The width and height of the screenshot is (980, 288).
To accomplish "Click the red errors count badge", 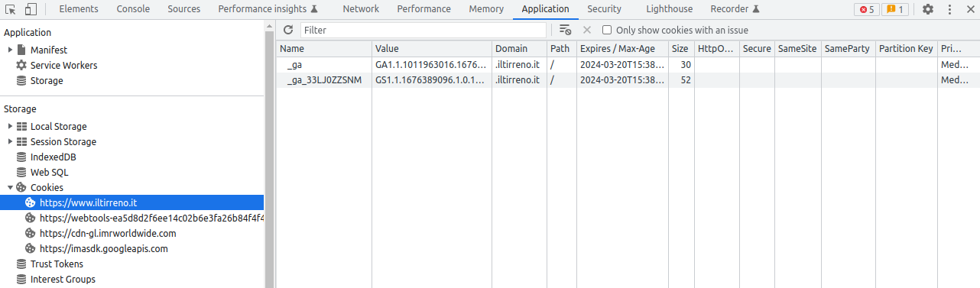I will (866, 9).
